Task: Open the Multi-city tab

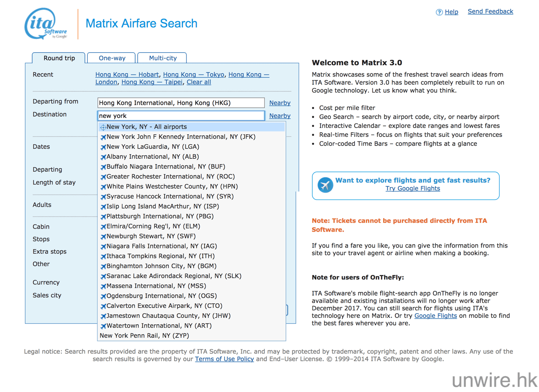Action: coord(163,58)
